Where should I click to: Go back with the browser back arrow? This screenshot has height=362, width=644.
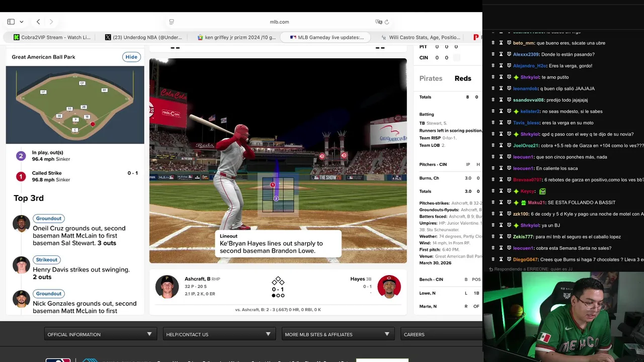[x=38, y=22]
